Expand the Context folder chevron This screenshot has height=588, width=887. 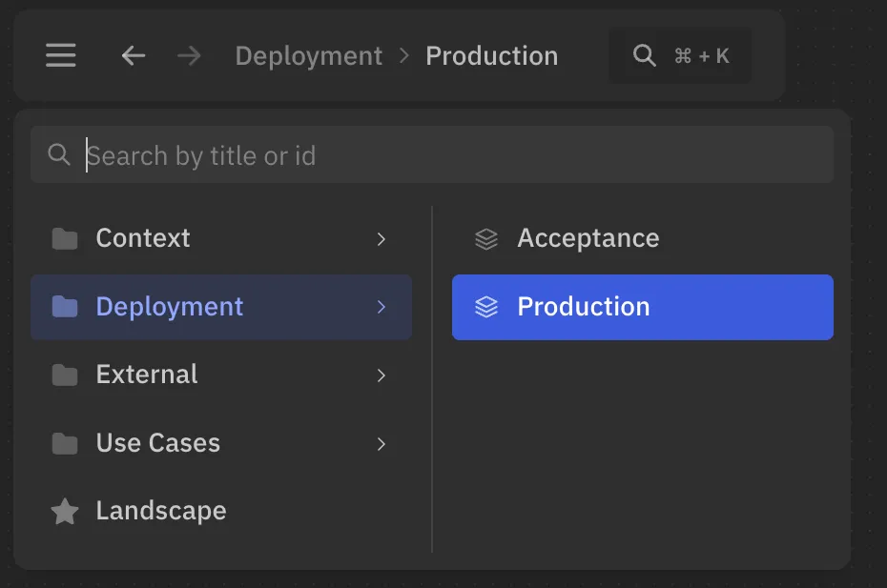pos(382,239)
